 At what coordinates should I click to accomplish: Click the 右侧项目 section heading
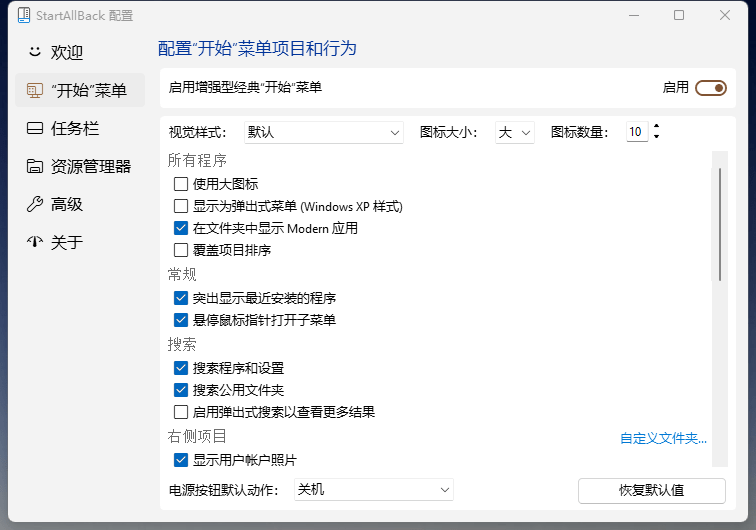[x=197, y=436]
